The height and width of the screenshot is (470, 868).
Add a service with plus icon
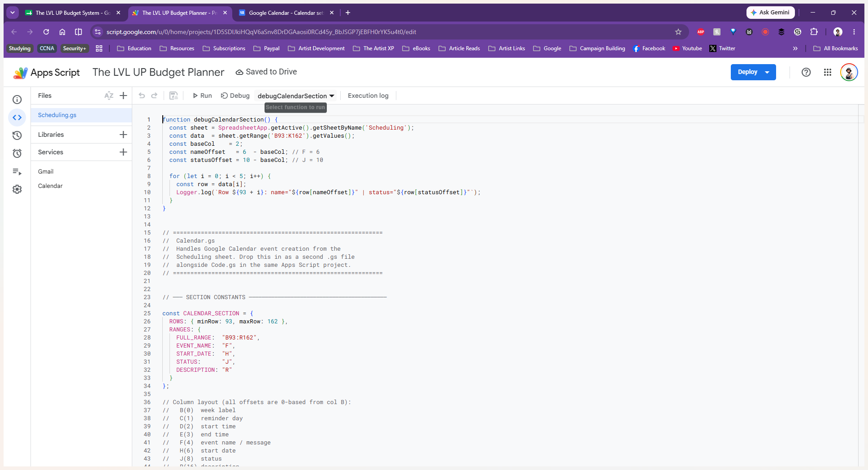tap(123, 152)
